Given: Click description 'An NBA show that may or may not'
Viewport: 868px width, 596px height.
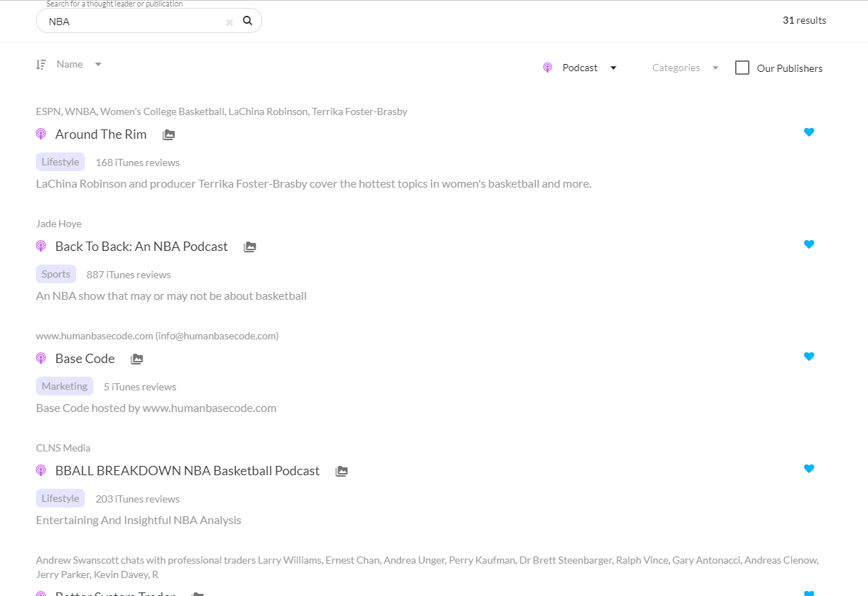Looking at the screenshot, I should pyautogui.click(x=171, y=295).
